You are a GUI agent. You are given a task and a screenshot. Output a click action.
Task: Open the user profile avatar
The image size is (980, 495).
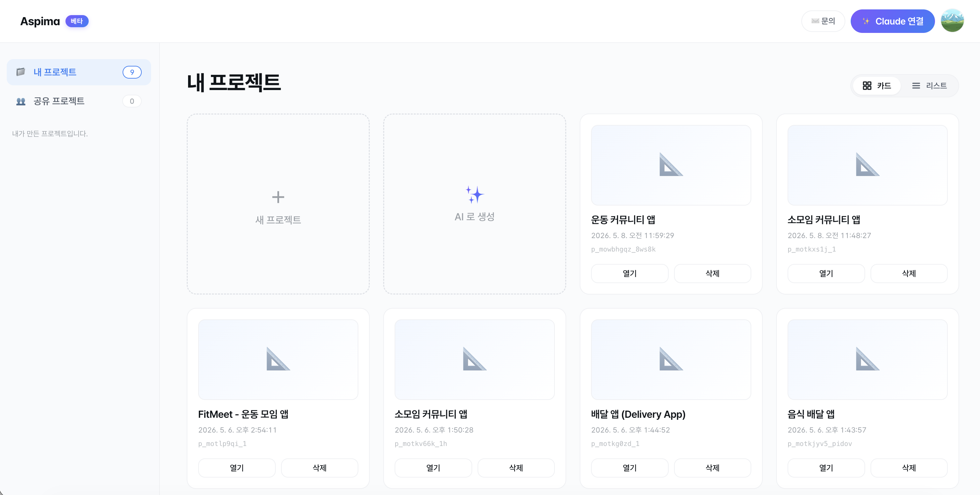point(952,21)
